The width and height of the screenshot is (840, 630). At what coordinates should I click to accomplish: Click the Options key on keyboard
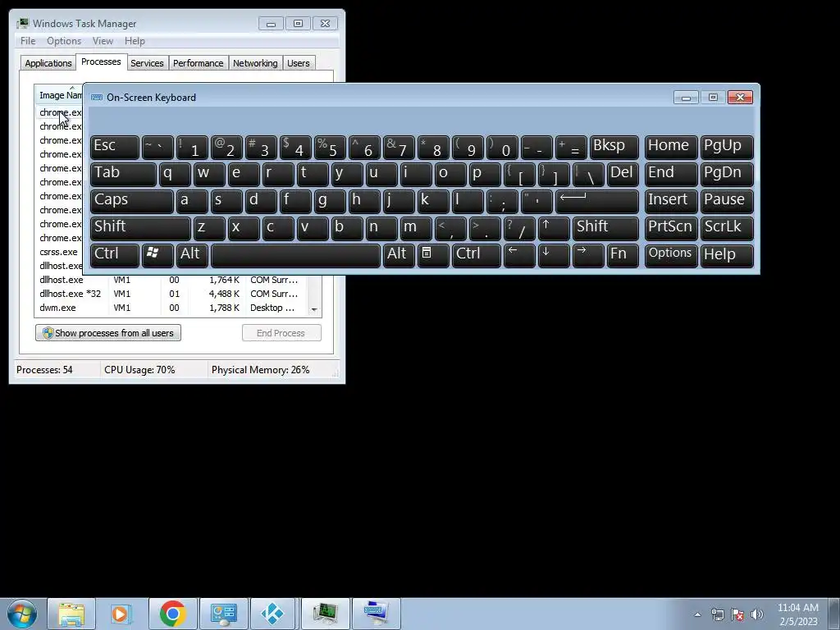pos(671,255)
